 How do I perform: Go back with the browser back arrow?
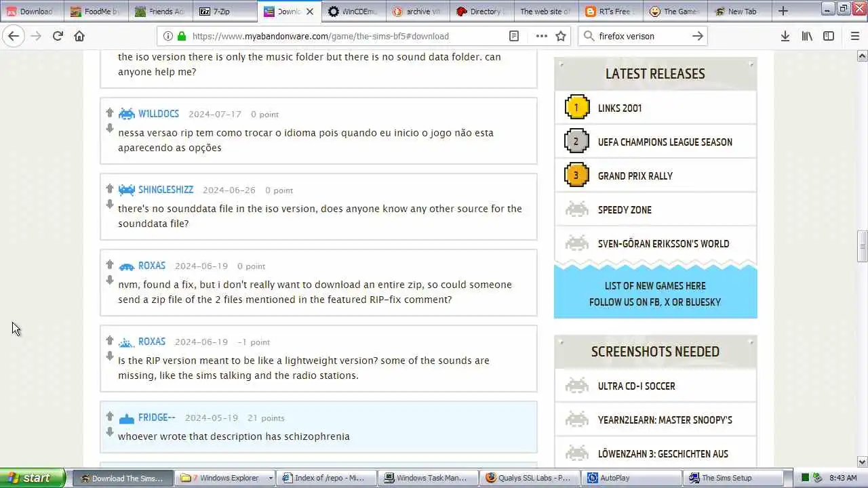coord(14,36)
